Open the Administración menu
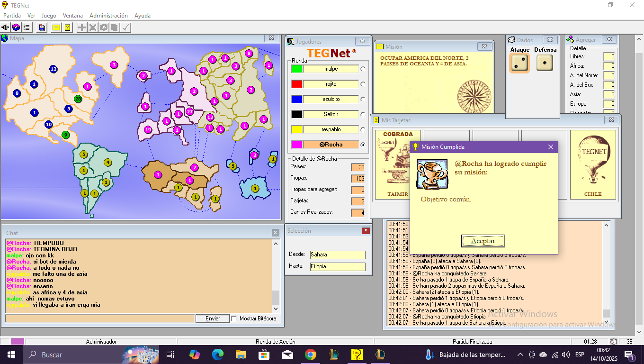 coord(108,16)
